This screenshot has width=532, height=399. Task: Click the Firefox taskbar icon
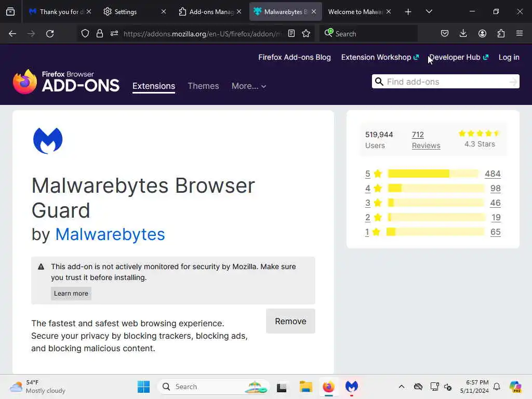click(328, 387)
